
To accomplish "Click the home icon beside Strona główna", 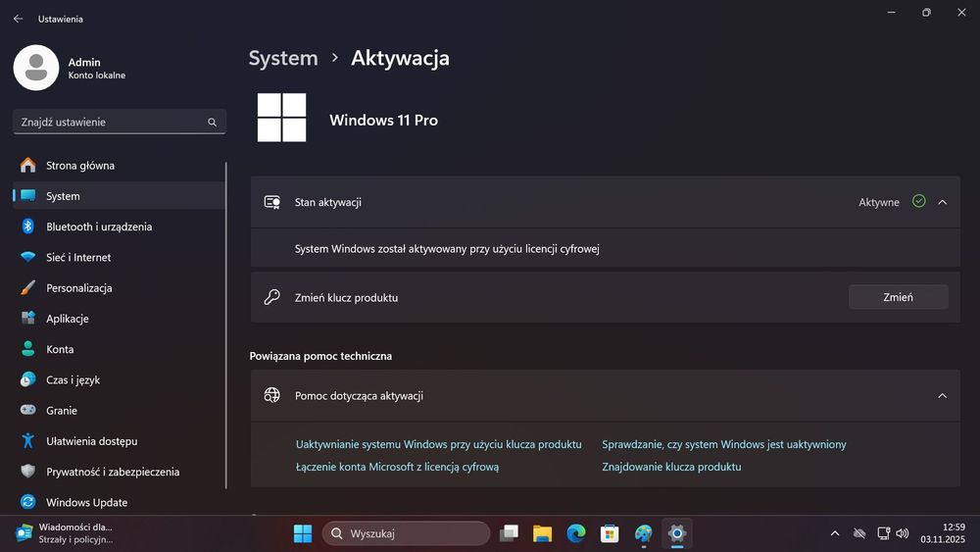I will click(28, 165).
